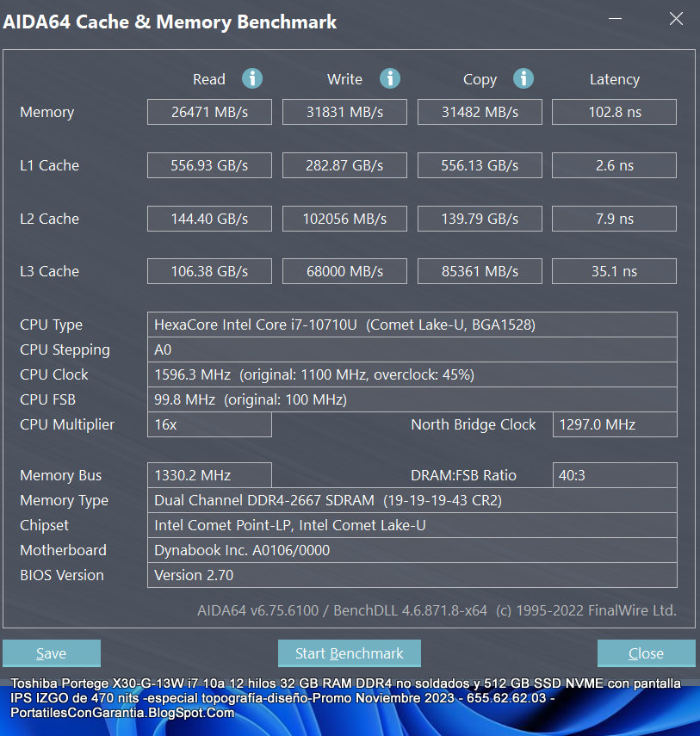
Task: Click the CPU Type field showing i7-10710U
Action: (412, 325)
